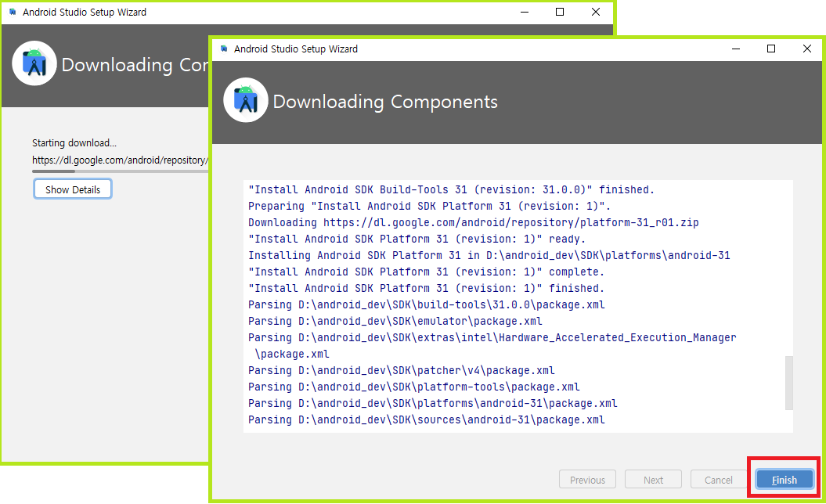Click the front window title 'Android Studio Setup Wizard'

click(295, 49)
